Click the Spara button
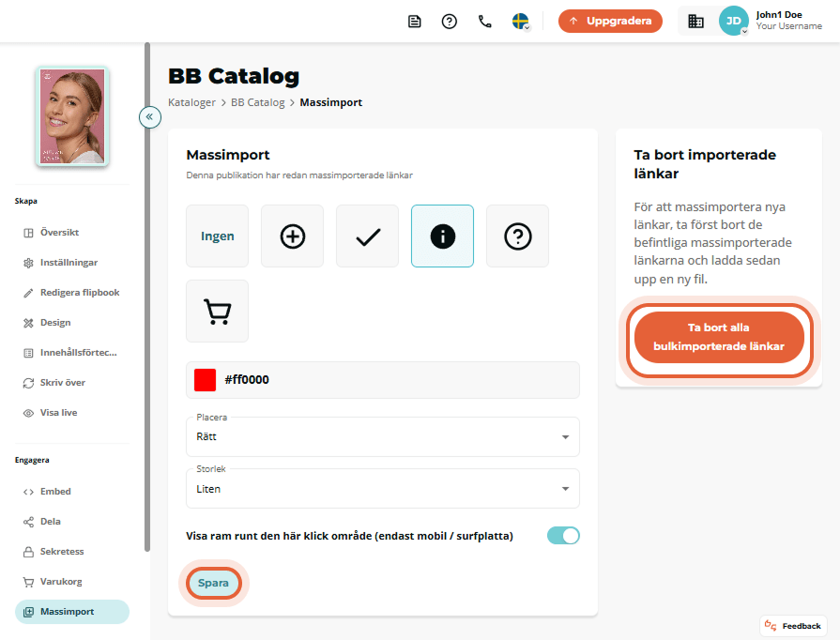This screenshot has width=840, height=640. [214, 583]
